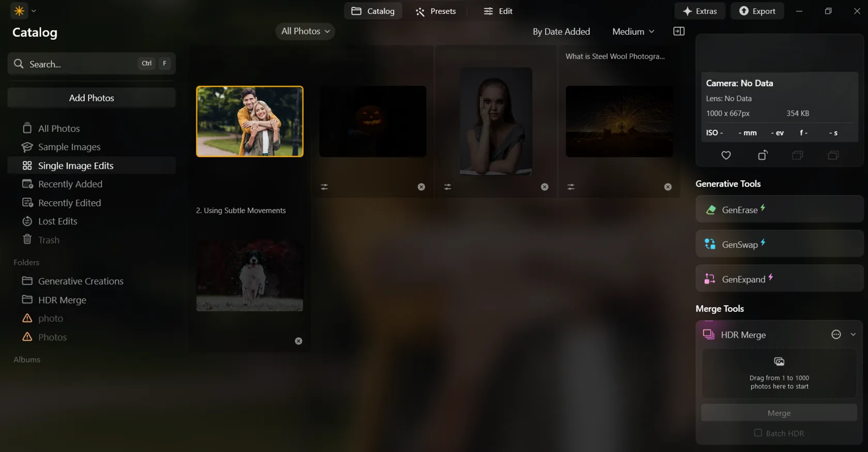This screenshot has height=452, width=868.
Task: Click the Sample Images graduation cap icon
Action: click(x=27, y=147)
